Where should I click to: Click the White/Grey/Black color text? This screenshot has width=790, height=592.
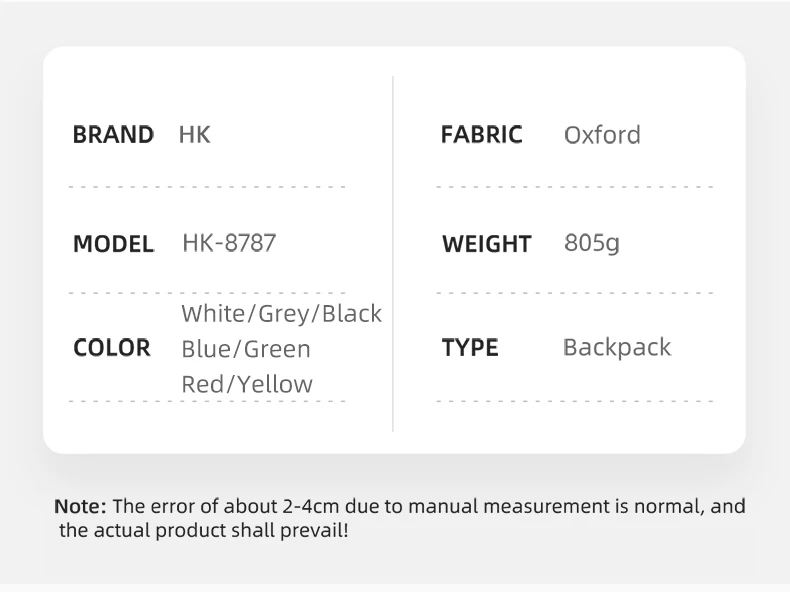[281, 314]
